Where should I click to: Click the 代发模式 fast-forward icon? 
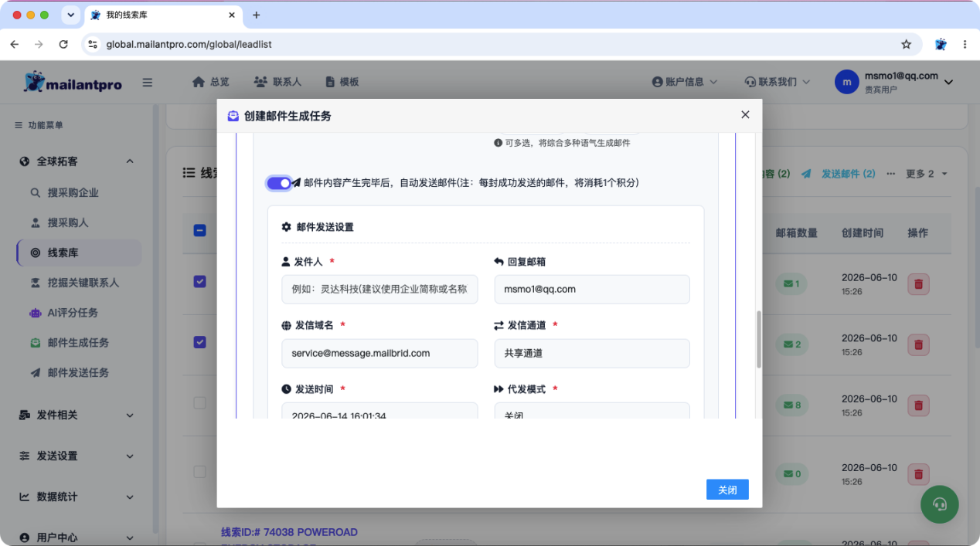click(499, 389)
